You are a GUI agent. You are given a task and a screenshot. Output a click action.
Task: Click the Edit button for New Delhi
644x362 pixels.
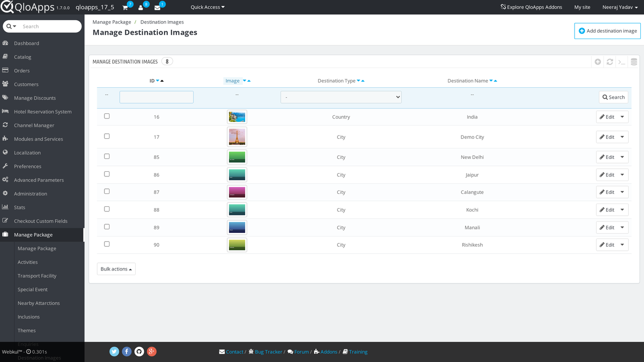[607, 157]
